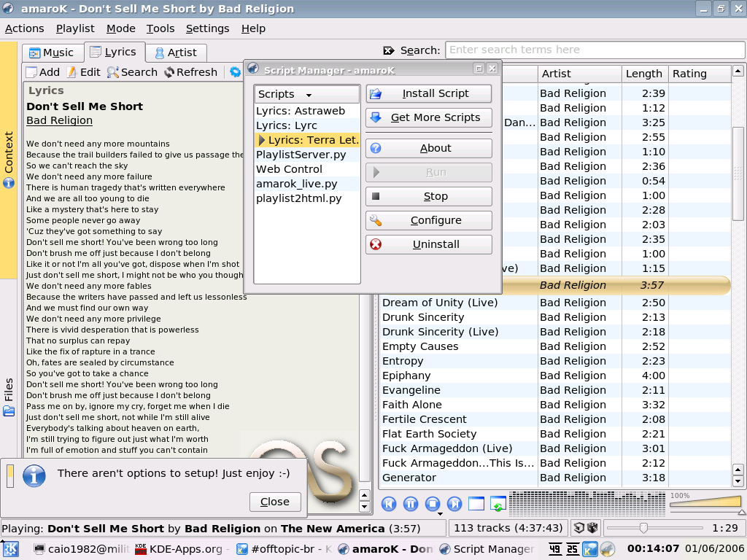Toggle repeat mode icon in status bar
This screenshot has height=560, width=747.
pyautogui.click(x=578, y=528)
